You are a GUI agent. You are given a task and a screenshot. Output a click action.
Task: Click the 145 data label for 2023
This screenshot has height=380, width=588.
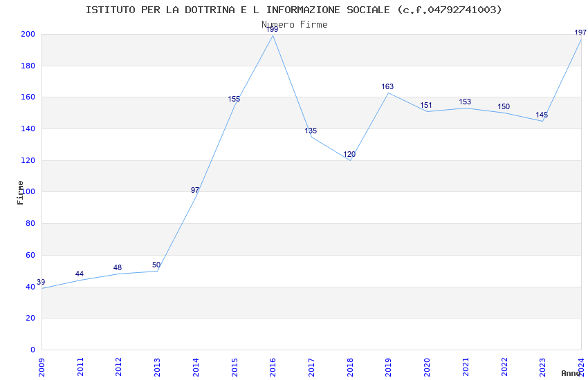(542, 115)
